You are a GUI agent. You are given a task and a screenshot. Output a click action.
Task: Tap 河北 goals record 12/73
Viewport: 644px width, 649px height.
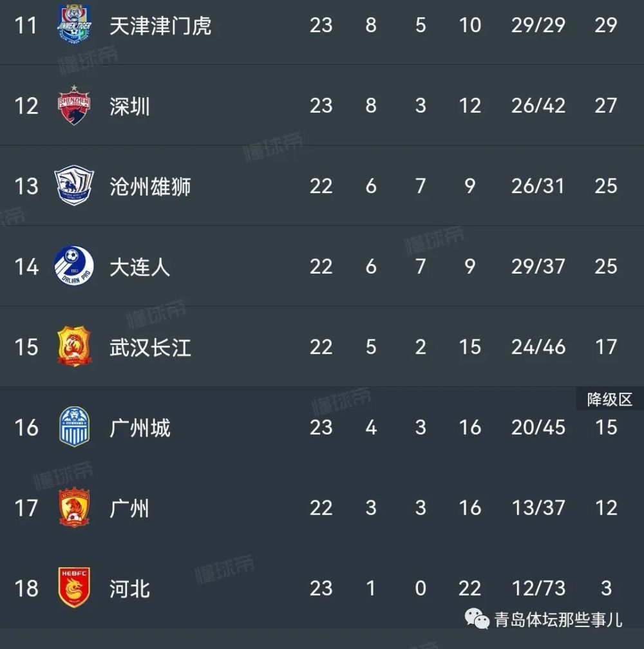point(538,588)
